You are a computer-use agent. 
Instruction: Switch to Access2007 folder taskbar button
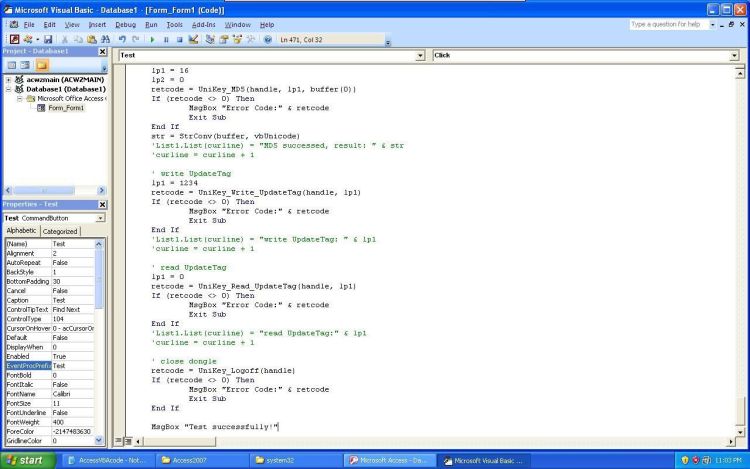(x=202, y=460)
